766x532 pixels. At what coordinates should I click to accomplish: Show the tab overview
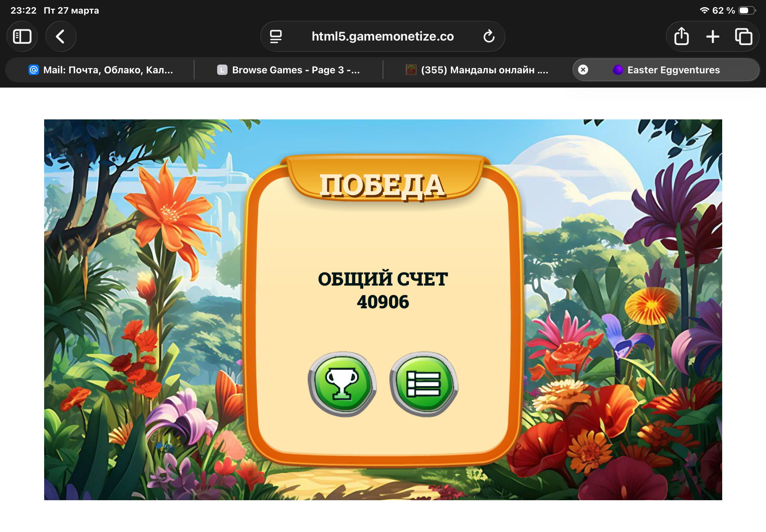[744, 36]
